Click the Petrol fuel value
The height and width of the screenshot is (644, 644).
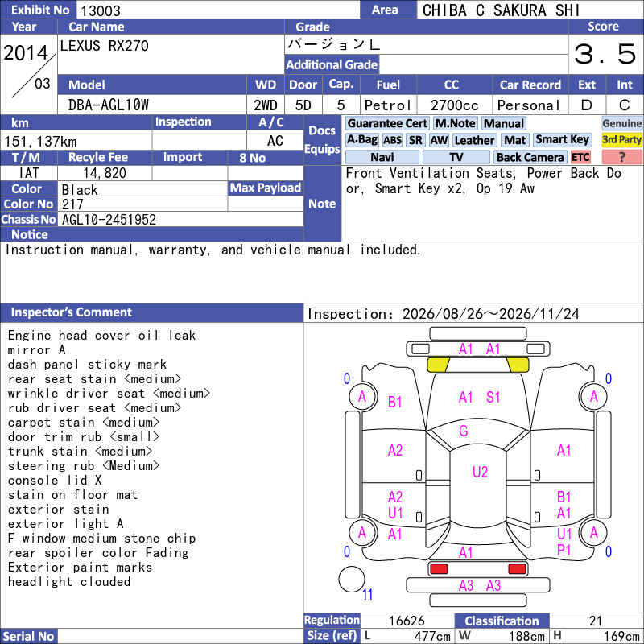tap(388, 105)
